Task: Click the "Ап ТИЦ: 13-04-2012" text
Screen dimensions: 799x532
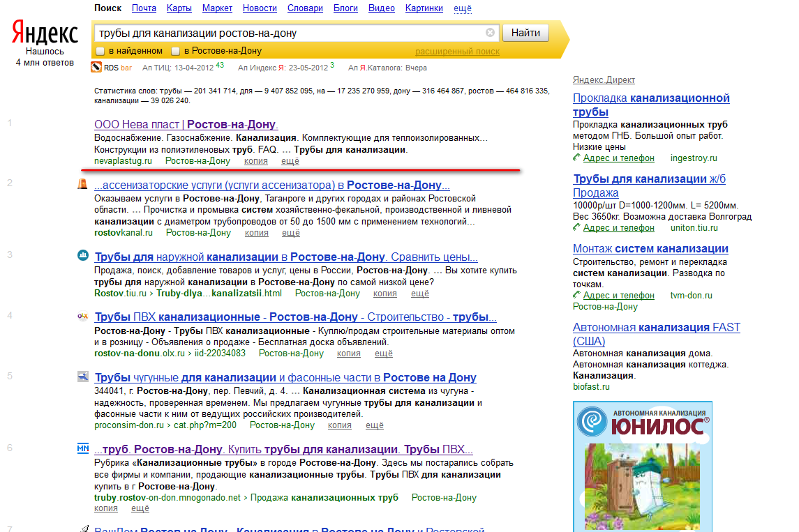Action: [x=178, y=68]
